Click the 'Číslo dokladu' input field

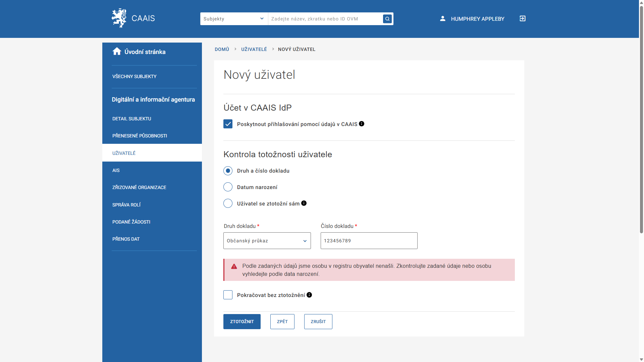369,241
